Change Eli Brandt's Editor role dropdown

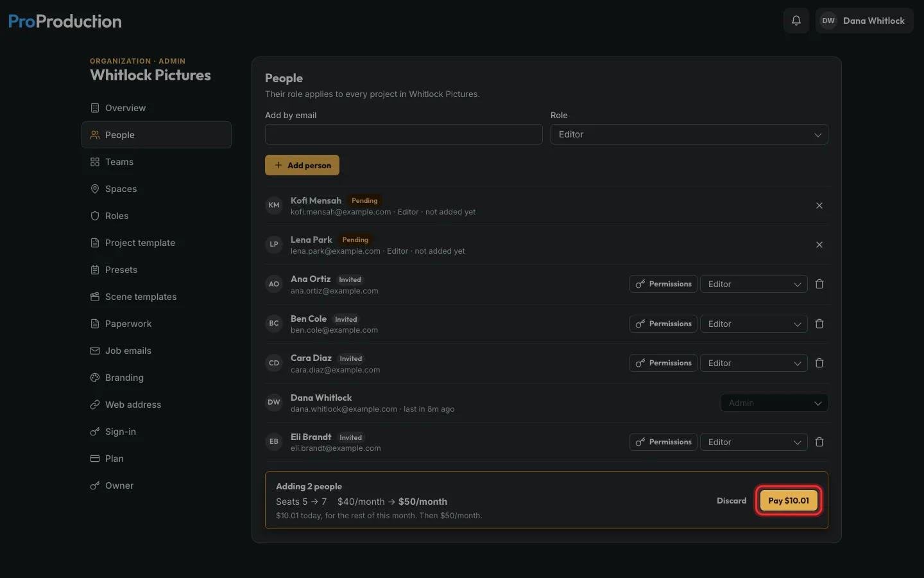coord(754,442)
